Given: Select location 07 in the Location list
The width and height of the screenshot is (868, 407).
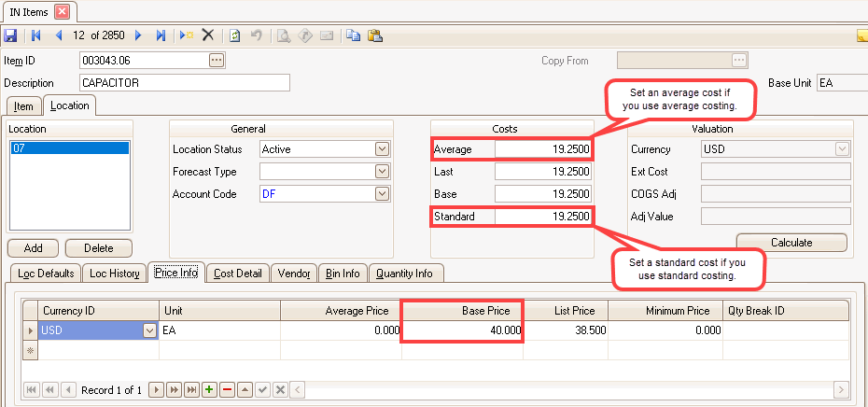Looking at the screenshot, I should coord(69,147).
